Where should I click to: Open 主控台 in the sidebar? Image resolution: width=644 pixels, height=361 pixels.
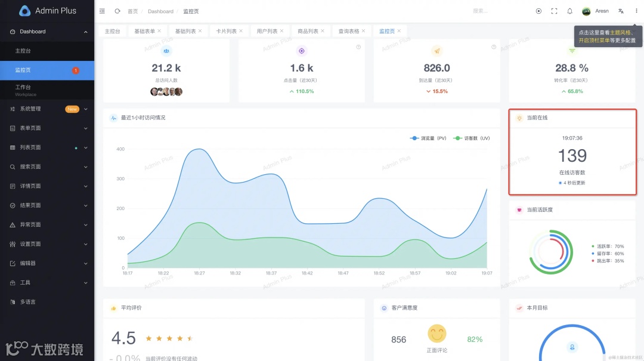point(47,51)
